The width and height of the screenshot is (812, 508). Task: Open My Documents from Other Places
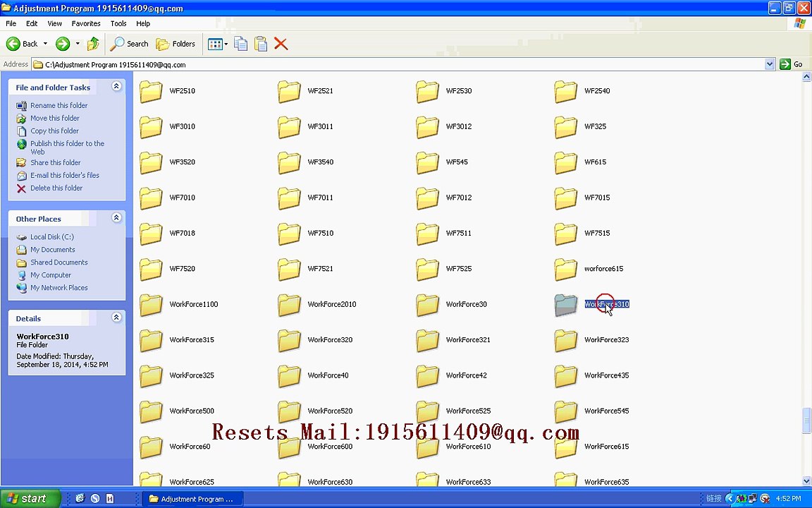[52, 250]
